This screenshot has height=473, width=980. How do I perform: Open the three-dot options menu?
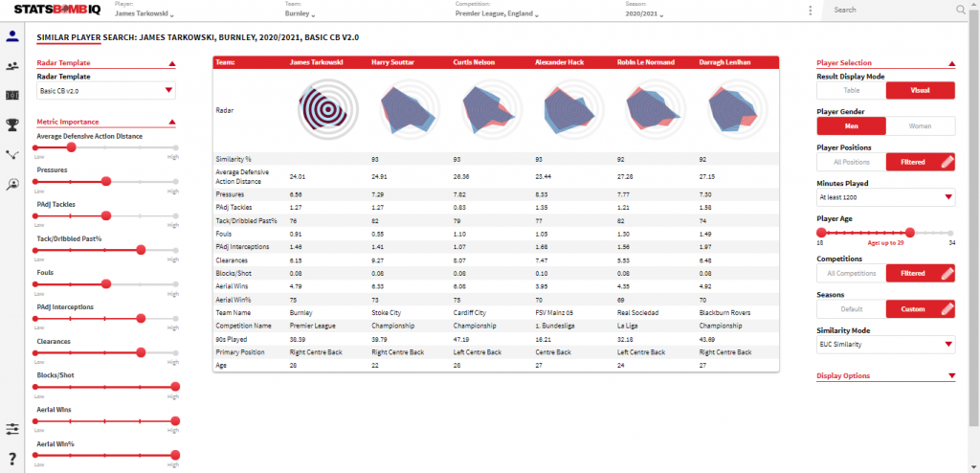tap(810, 10)
